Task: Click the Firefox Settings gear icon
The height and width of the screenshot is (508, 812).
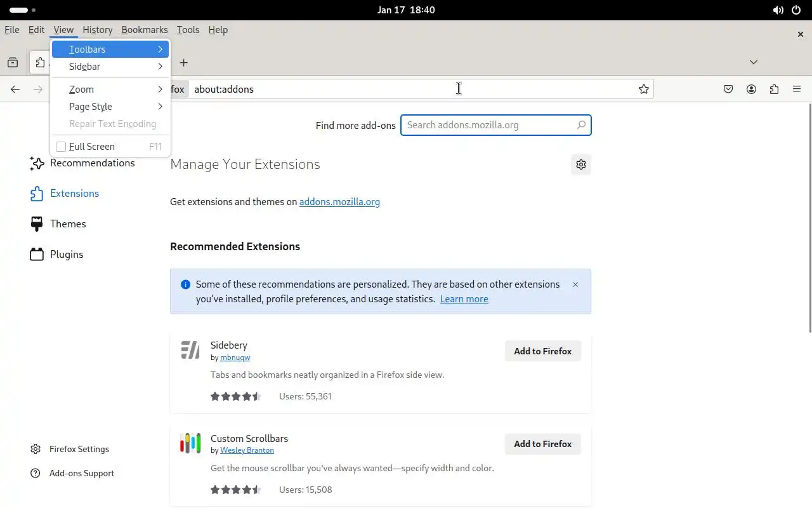Action: 36,449
